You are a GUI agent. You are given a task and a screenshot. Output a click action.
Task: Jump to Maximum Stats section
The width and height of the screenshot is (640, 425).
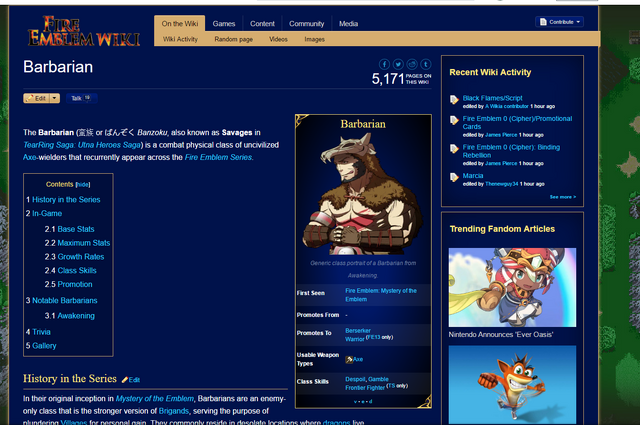pos(84,243)
